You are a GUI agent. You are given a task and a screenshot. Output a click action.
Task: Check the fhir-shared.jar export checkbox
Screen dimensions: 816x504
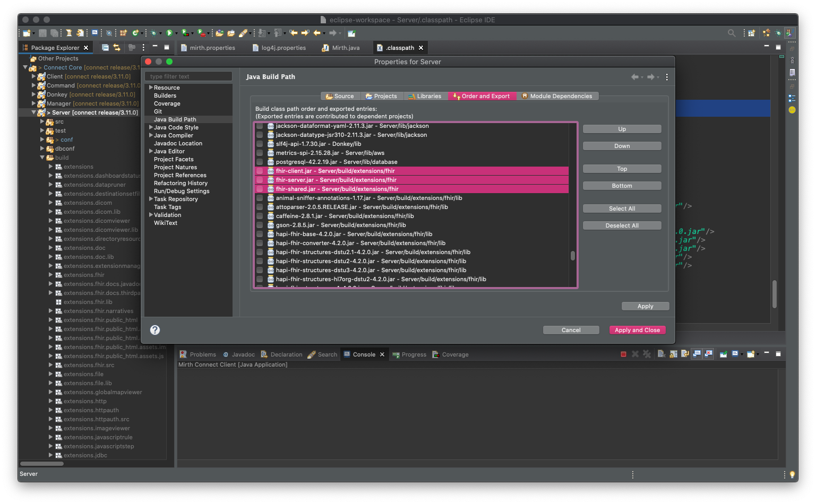[260, 189]
